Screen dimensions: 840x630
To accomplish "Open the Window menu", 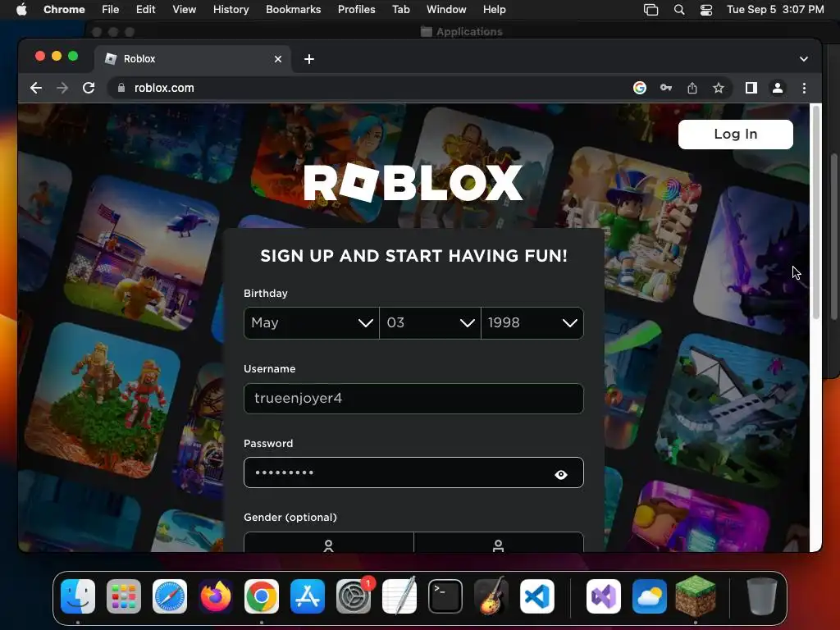I will 446,10.
